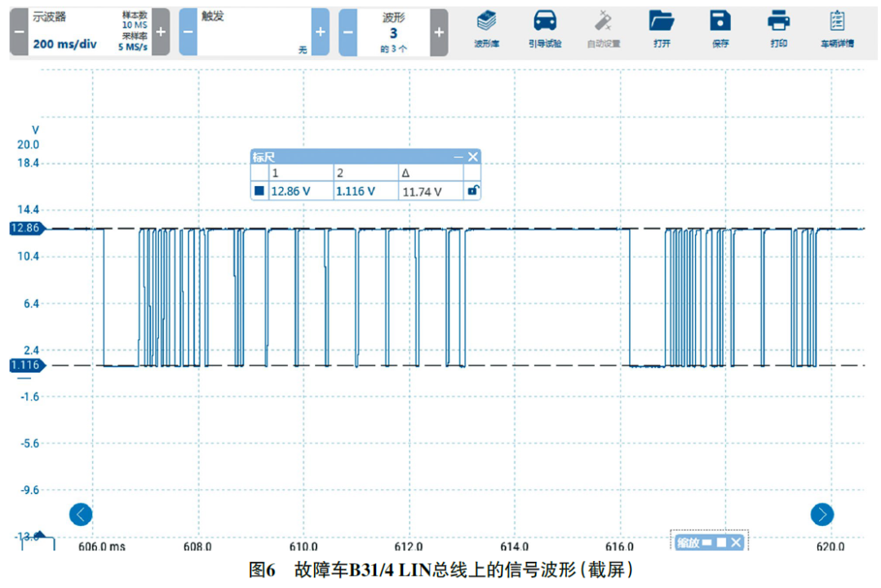Click the blue channel color square in ruler
The image size is (881, 588).
pyautogui.click(x=259, y=191)
